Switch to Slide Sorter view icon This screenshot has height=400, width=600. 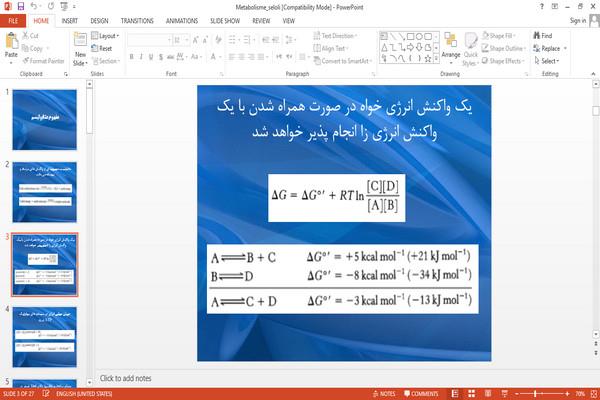click(x=471, y=393)
